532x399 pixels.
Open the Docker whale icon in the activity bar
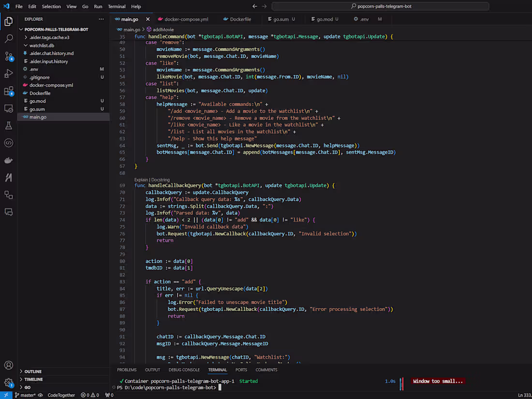click(9, 160)
